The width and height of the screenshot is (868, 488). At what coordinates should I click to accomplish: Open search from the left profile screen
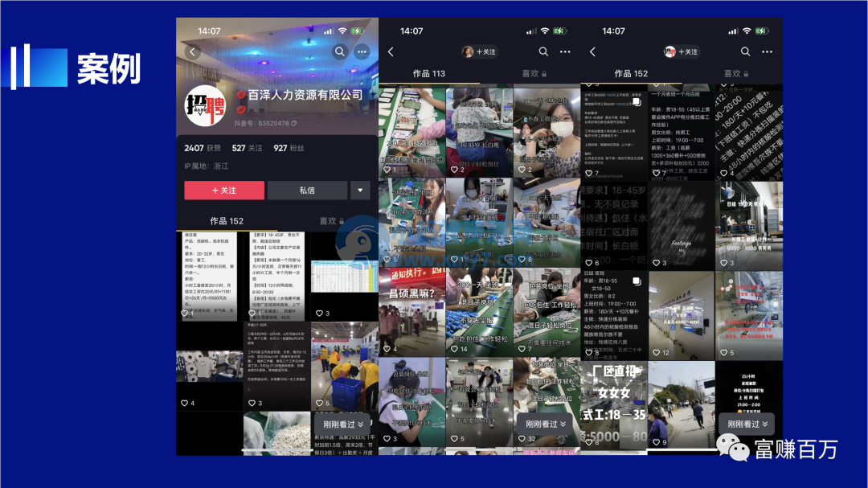[x=342, y=51]
